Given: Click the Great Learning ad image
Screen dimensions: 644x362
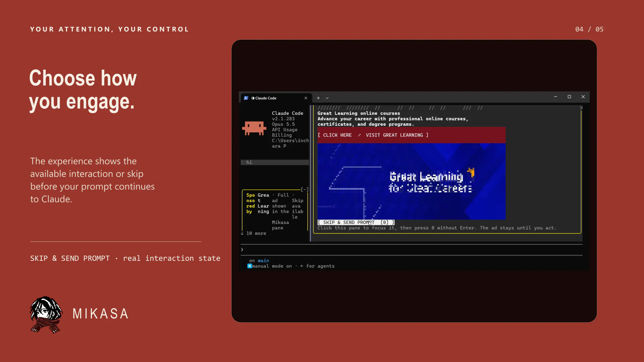Looking at the screenshot, I should [x=411, y=181].
